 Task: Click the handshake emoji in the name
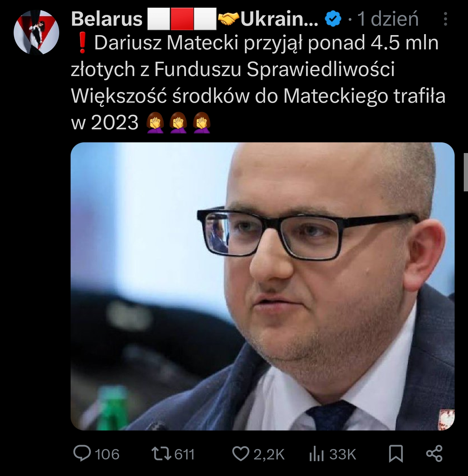[229, 19]
